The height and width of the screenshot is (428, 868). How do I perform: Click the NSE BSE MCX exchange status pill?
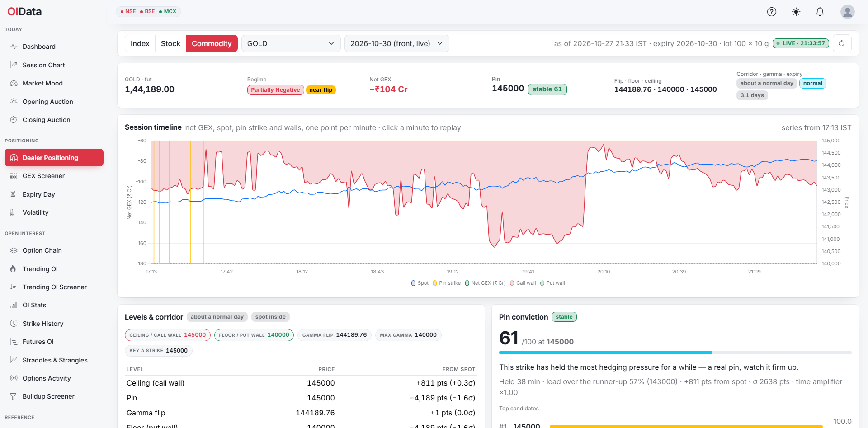(x=148, y=11)
